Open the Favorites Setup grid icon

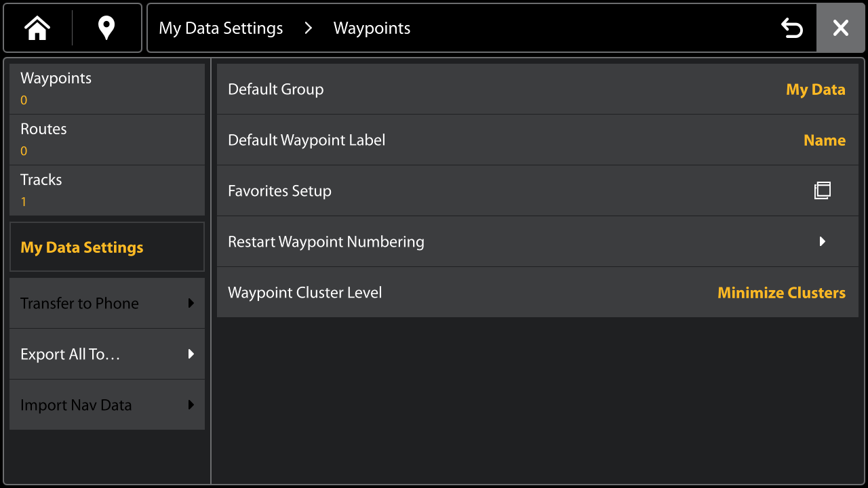pos(822,190)
